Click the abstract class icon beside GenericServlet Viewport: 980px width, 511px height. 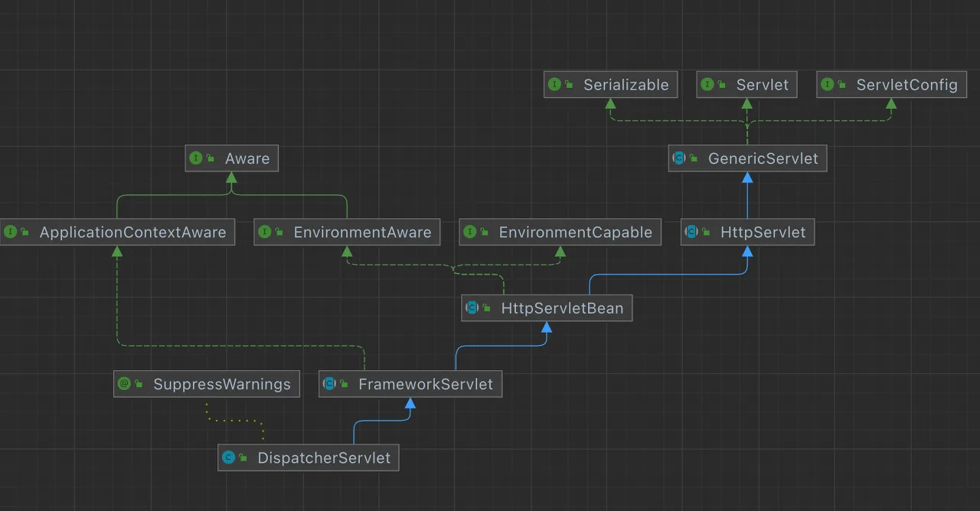pyautogui.click(x=679, y=158)
